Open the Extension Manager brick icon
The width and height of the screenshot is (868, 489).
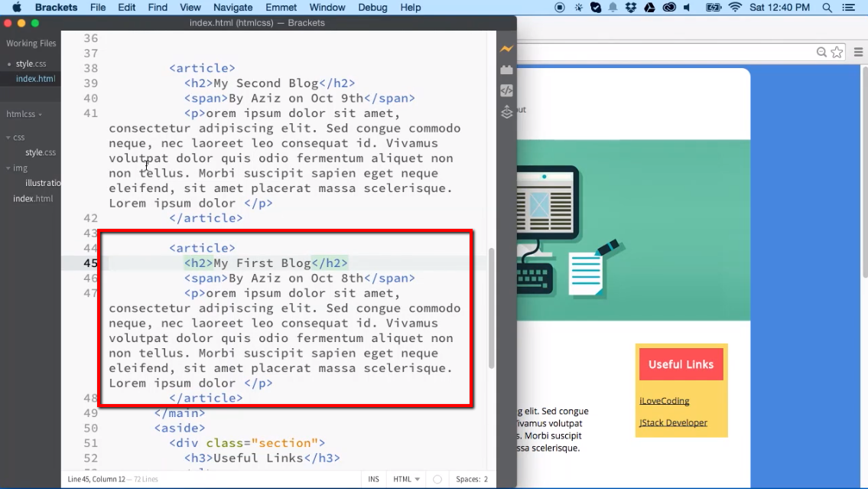point(506,69)
